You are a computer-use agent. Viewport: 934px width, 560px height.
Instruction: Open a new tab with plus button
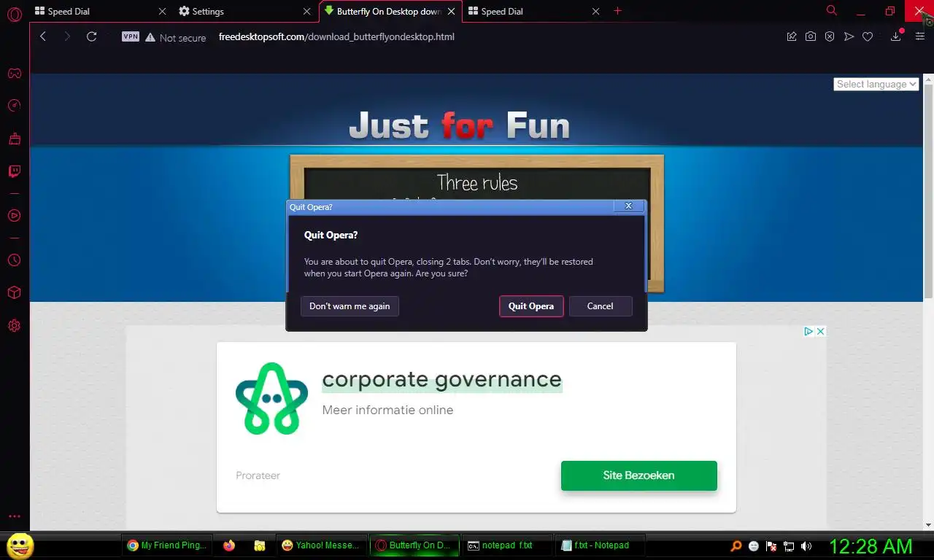pyautogui.click(x=618, y=11)
